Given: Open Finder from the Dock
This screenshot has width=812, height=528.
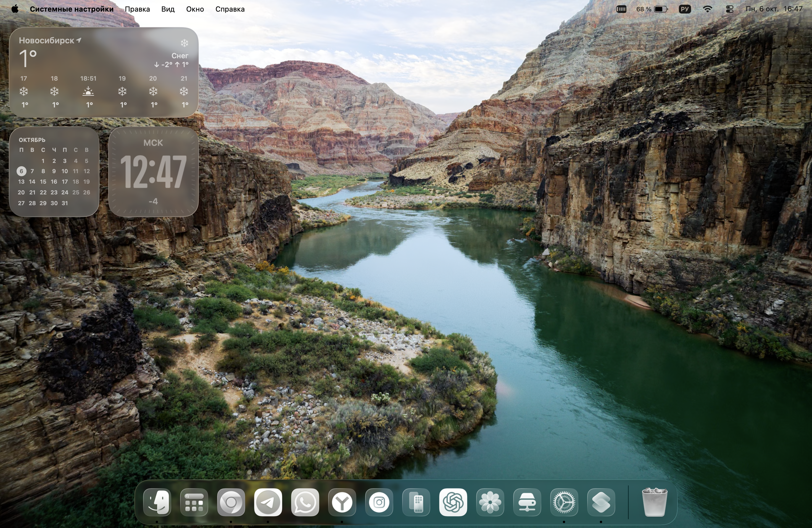Looking at the screenshot, I should 157,502.
